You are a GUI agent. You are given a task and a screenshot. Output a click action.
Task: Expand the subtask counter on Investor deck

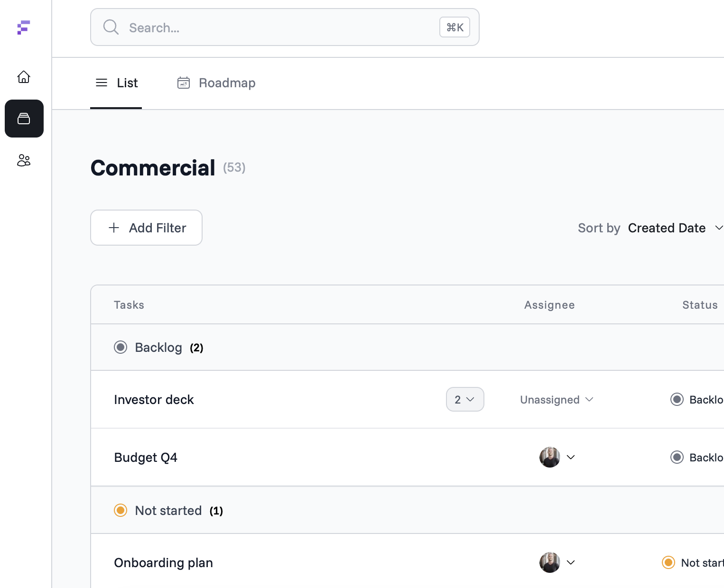(465, 399)
